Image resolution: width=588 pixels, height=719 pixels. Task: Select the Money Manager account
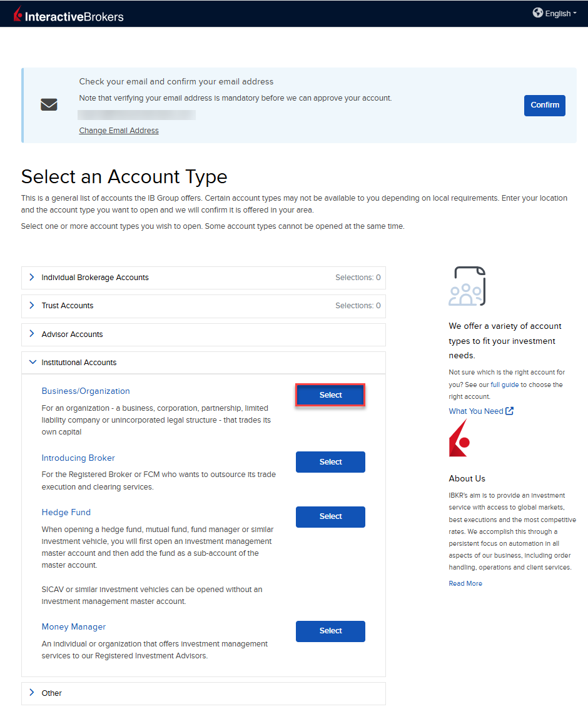click(x=330, y=631)
